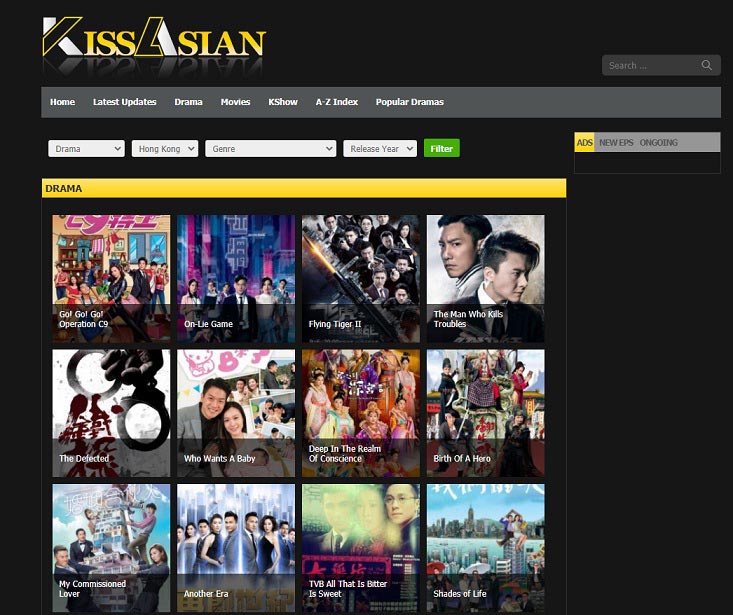This screenshot has height=615, width=733.
Task: Select the ADS tab
Action: 584,143
